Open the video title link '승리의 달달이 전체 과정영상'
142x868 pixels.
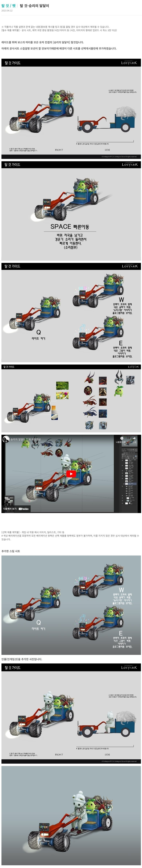[26, 439]
